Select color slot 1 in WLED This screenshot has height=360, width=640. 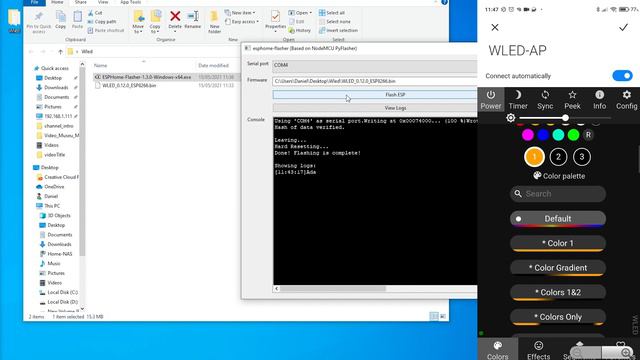coord(534,157)
